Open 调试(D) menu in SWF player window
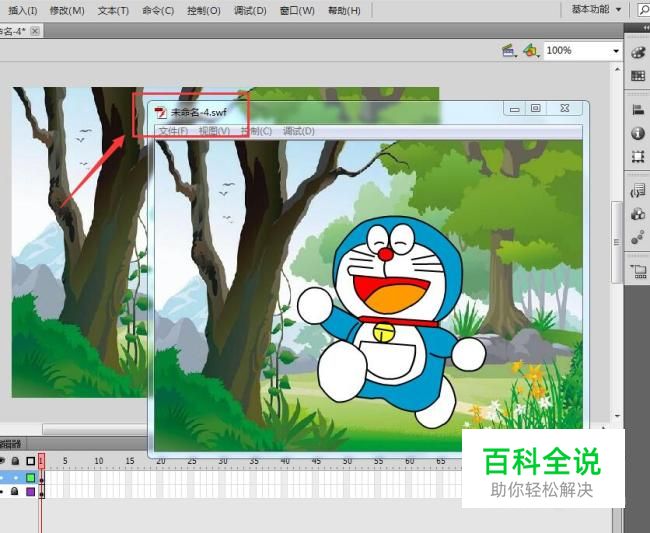The width and height of the screenshot is (650, 533). pyautogui.click(x=298, y=131)
